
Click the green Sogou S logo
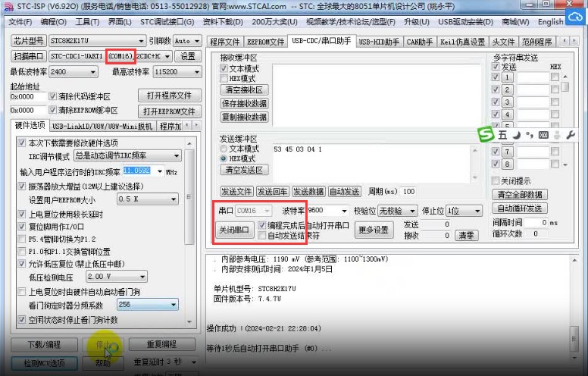click(486, 135)
